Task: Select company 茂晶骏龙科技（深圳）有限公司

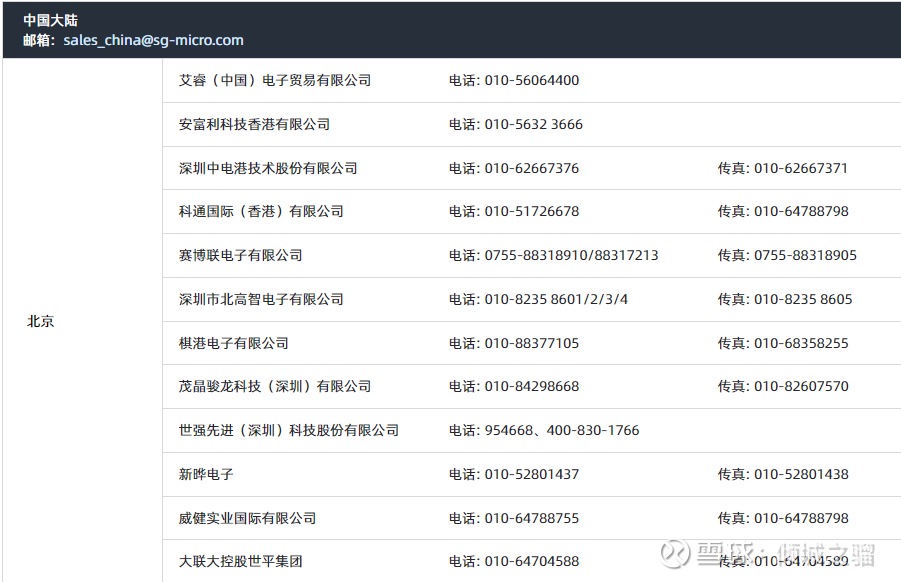Action: click(275, 386)
